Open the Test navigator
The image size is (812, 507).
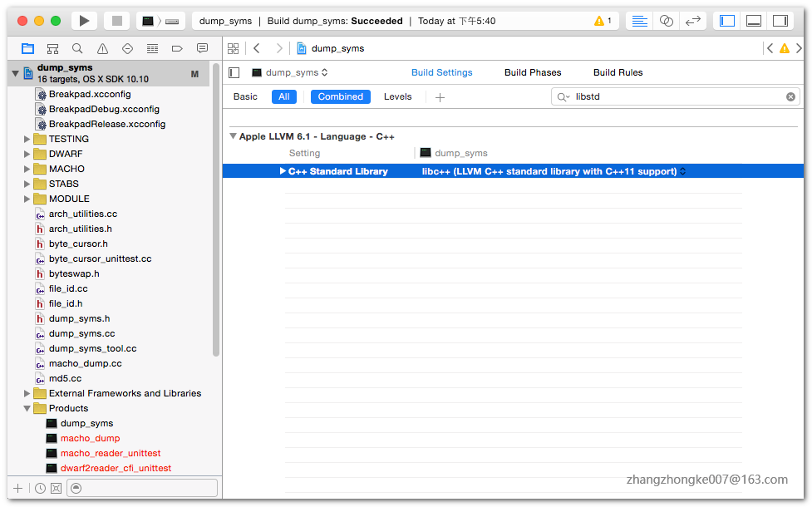tap(127, 49)
